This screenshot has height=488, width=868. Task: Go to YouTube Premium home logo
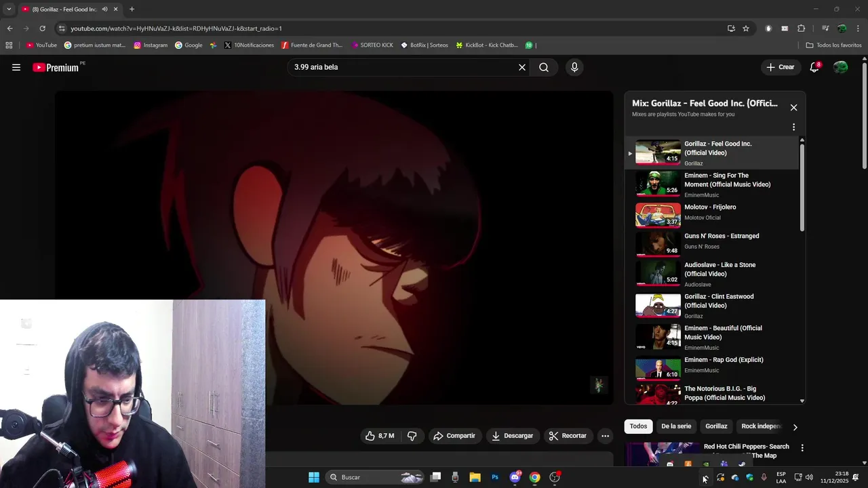56,67
